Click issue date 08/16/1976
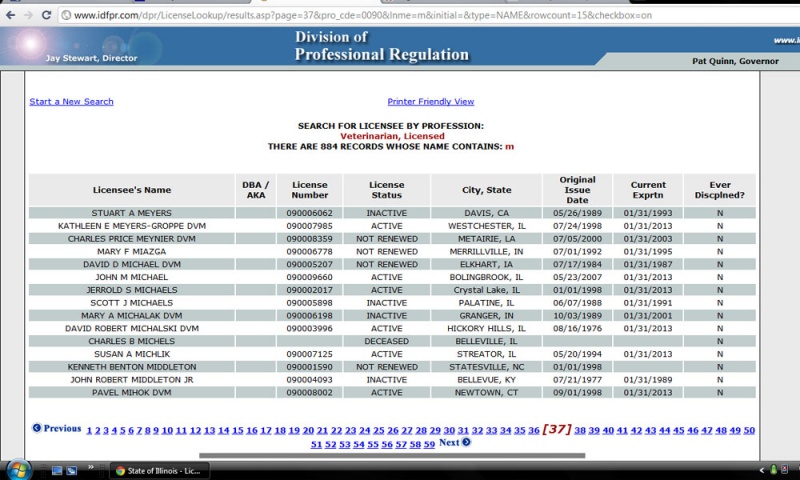The height and width of the screenshot is (480, 800). (x=577, y=329)
